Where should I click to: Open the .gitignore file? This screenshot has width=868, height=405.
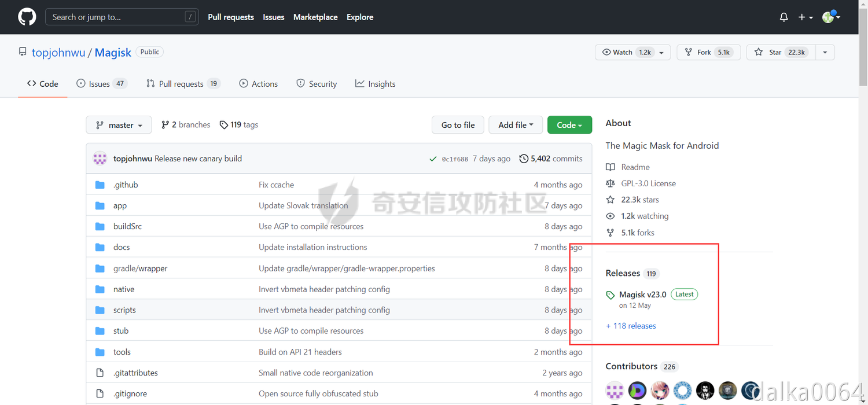(130, 393)
